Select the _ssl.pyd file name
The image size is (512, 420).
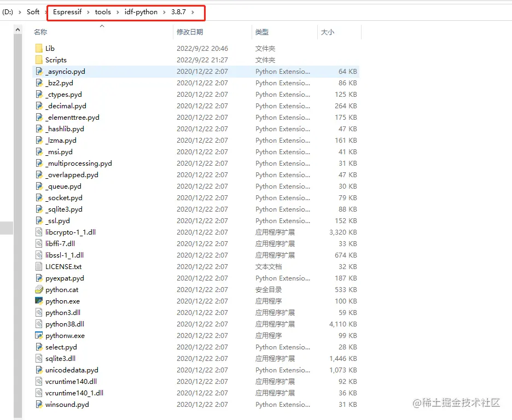click(57, 220)
